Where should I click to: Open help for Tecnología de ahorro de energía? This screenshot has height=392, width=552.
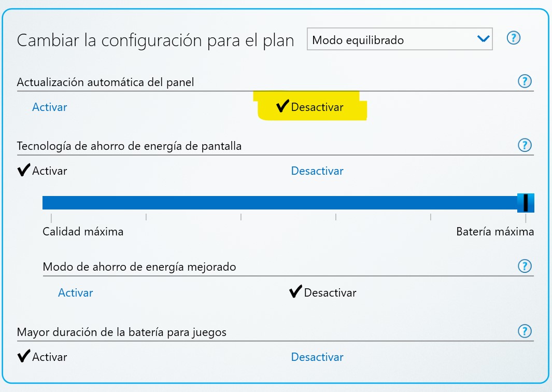[x=525, y=145]
